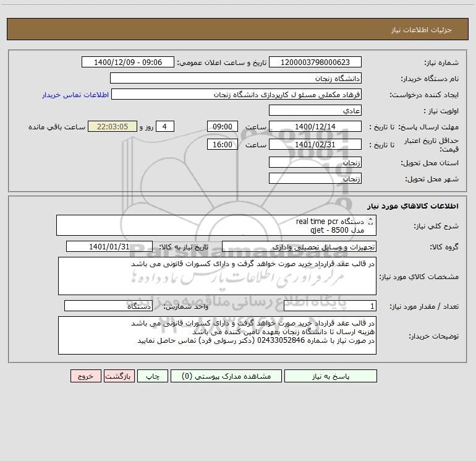The image size is (476, 461).
Task: Click the تاریخ نیاز به کالا label
Action: point(184,247)
